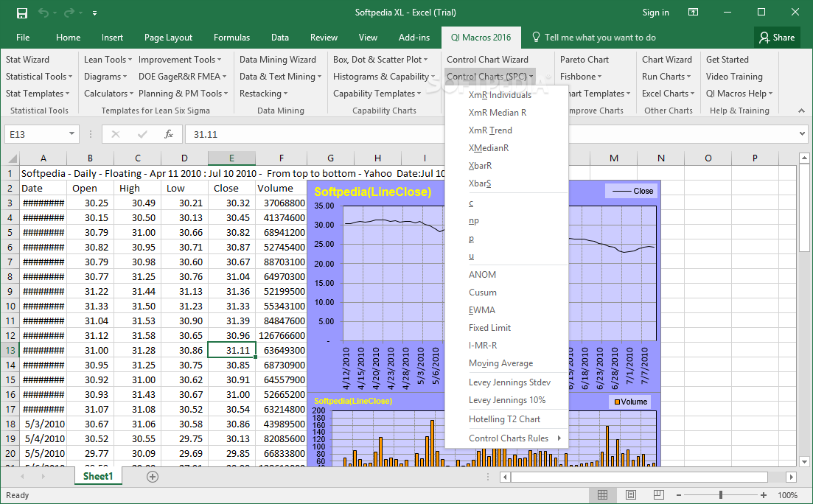This screenshot has height=504, width=813.
Task: Open Stat Templates dropdown
Action: 38,94
